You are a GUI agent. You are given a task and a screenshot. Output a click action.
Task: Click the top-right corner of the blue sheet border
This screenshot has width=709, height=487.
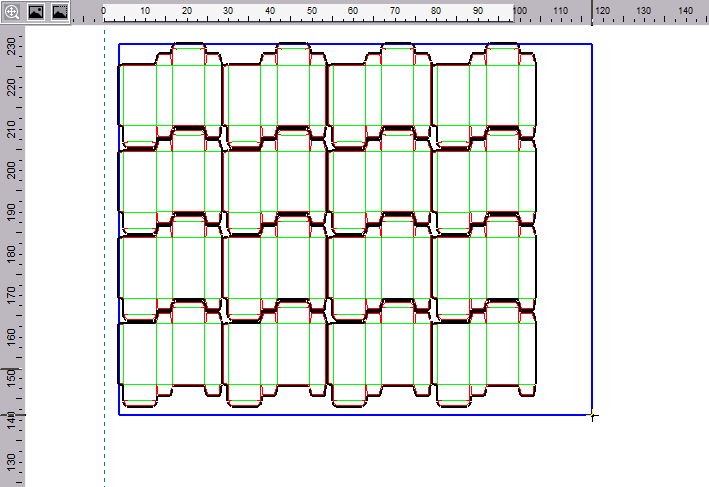(x=591, y=44)
